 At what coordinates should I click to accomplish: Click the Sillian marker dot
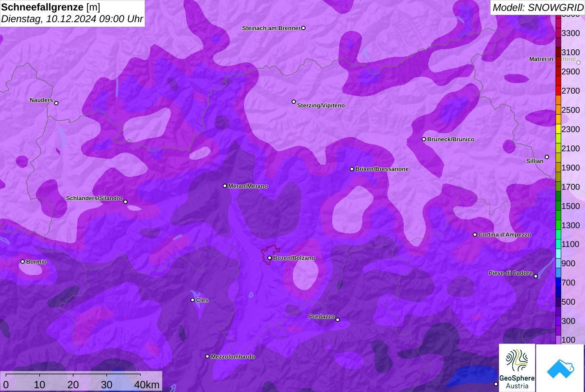pos(547,157)
